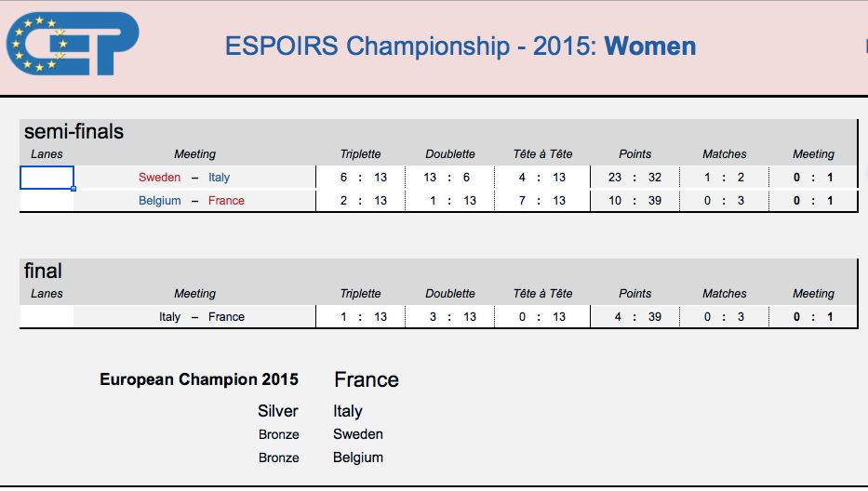Screen dimensions: 868x491
Task: Click the champion name France
Action: [x=367, y=379]
